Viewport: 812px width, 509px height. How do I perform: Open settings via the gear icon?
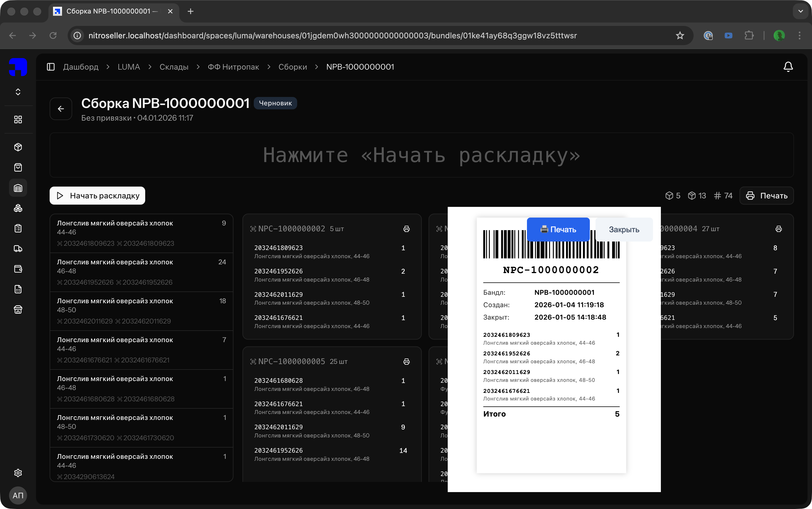tap(18, 473)
